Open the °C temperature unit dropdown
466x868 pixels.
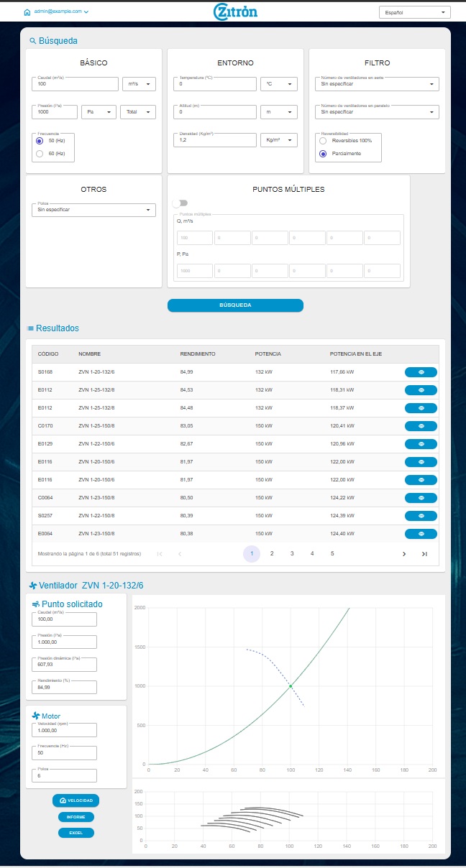pos(279,84)
